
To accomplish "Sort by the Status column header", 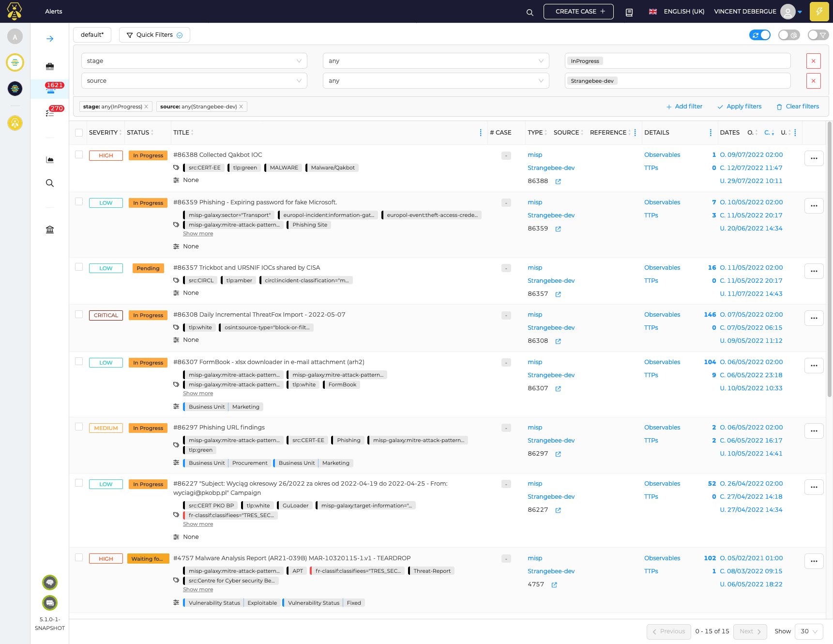I will (140, 133).
